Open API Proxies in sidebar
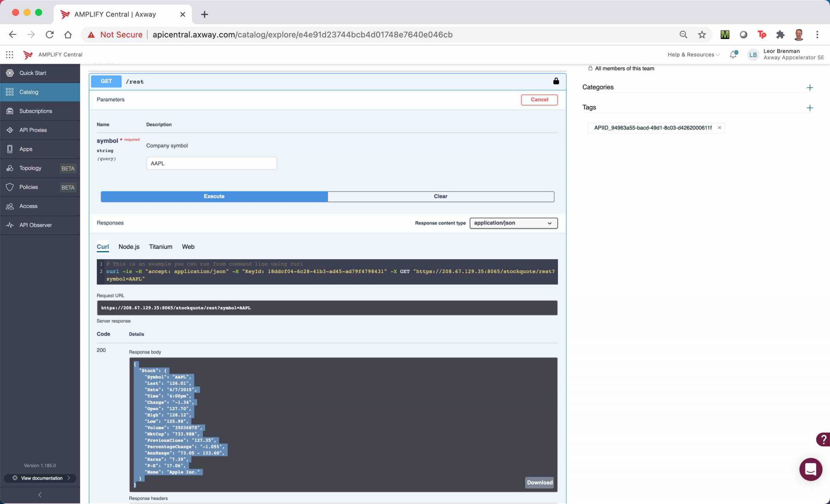The height and width of the screenshot is (504, 830). coord(40,130)
